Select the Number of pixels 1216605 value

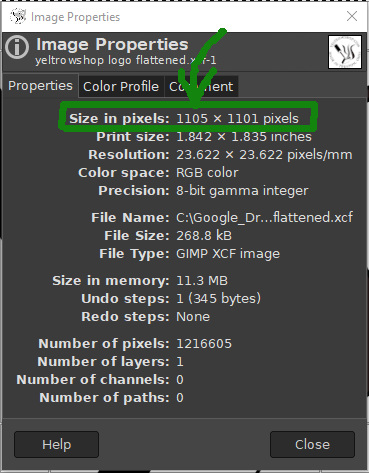pyautogui.click(x=204, y=344)
